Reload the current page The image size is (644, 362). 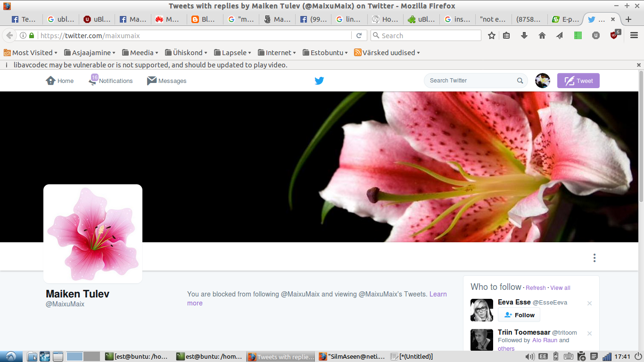click(359, 35)
